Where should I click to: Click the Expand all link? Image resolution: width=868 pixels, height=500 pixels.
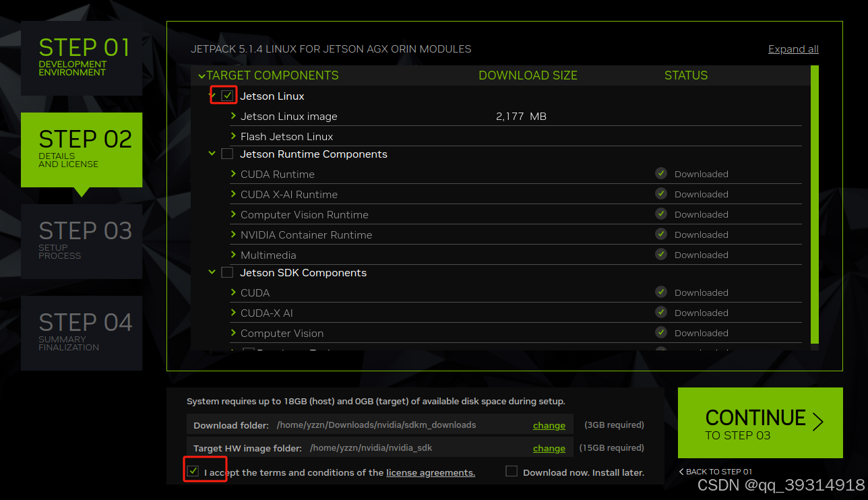pyautogui.click(x=793, y=49)
